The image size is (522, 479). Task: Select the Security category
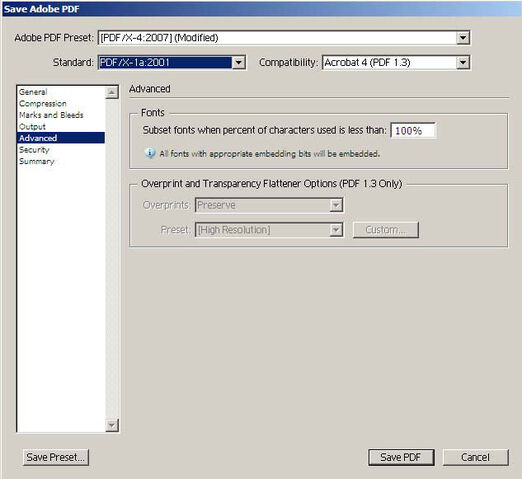coord(61,150)
